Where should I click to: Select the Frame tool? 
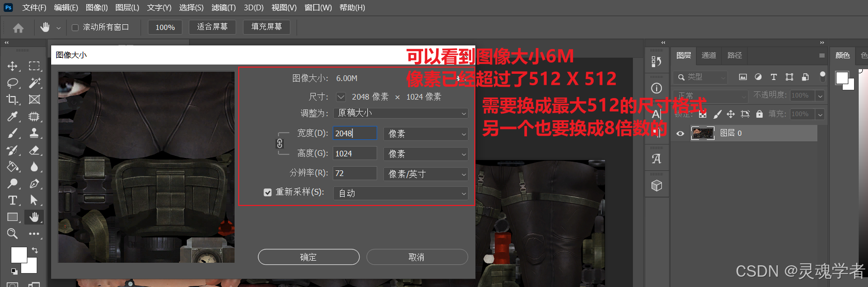tap(34, 100)
